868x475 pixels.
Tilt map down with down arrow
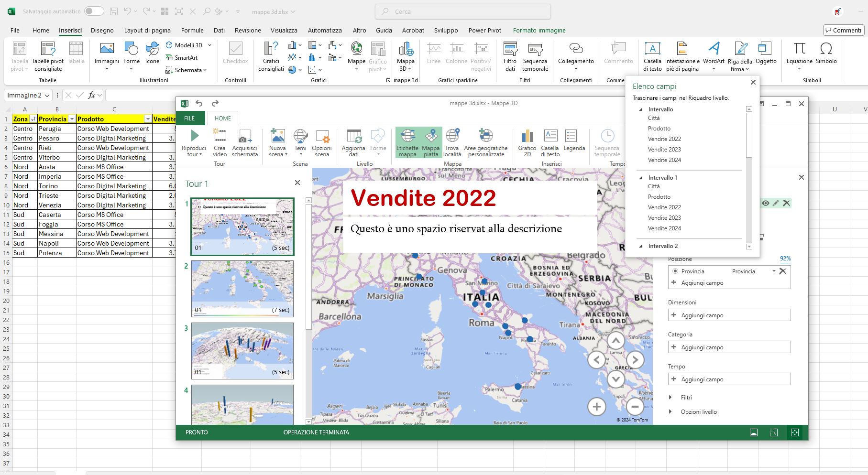pos(615,379)
